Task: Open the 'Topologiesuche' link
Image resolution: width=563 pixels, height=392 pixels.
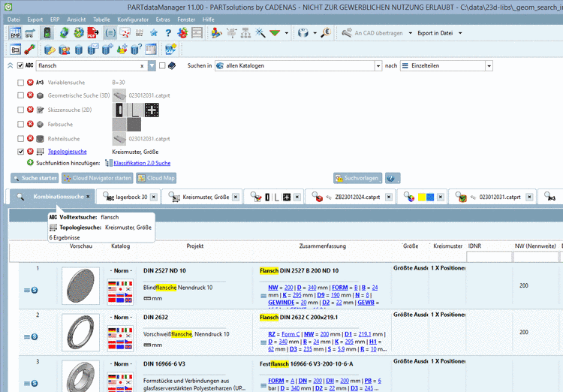Action: (x=67, y=152)
